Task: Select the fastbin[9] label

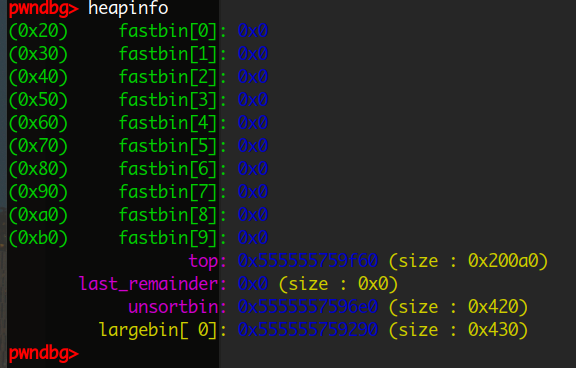Action: coord(168,238)
